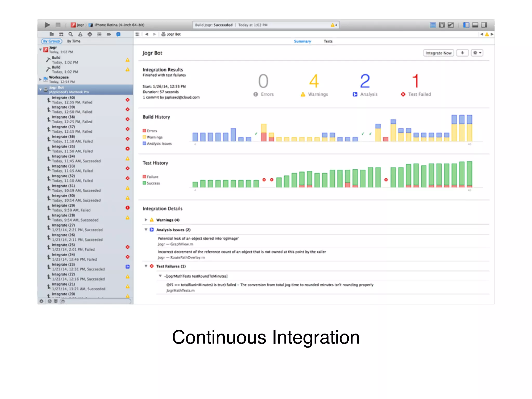Viewport: 532px width, 399px height.
Task: Click the Integrate Now button
Action: pyautogui.click(x=438, y=53)
